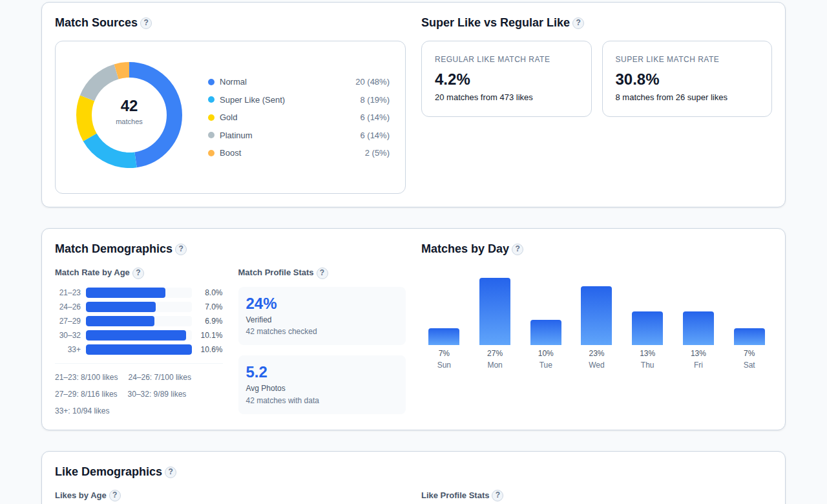
Task: Click the Like Profile Stats help icon
Action: [497, 495]
